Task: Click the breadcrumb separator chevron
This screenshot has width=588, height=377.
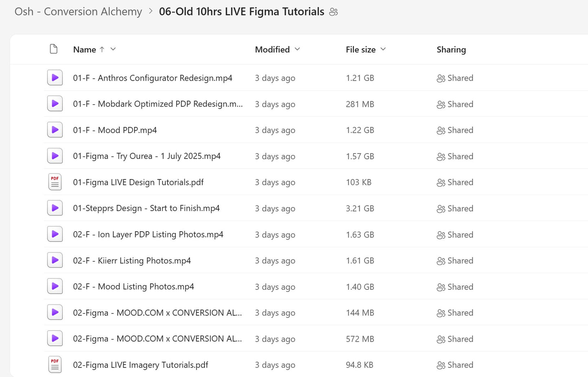Action: 151,11
